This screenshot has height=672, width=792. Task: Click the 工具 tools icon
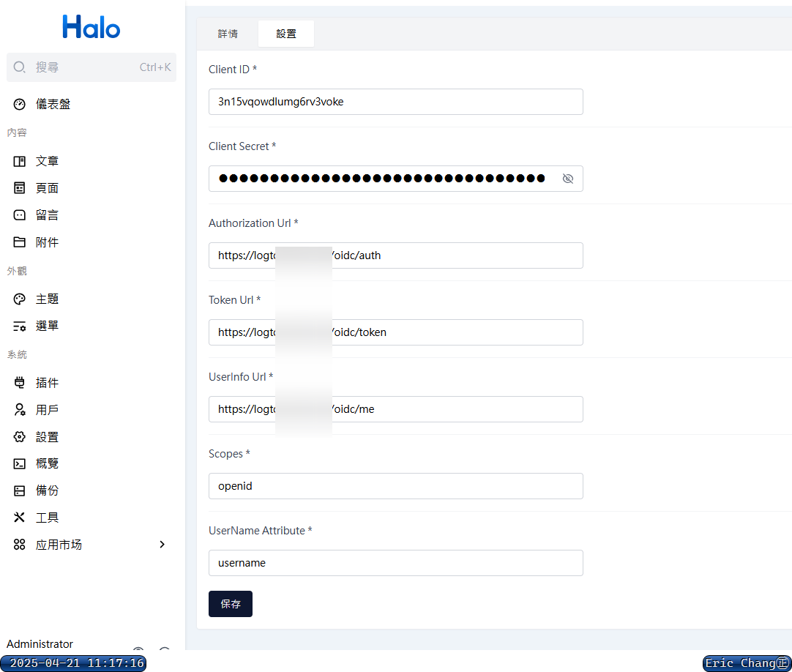(20, 518)
